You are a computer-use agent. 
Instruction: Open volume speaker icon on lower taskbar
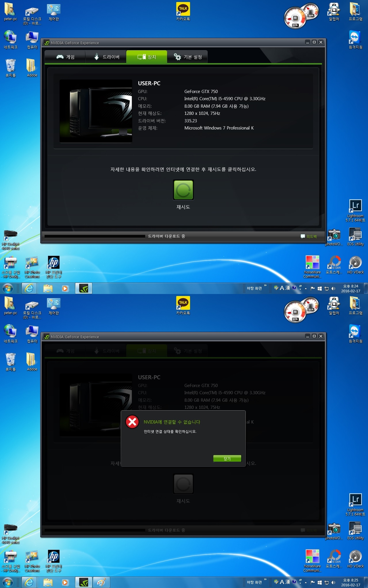[333, 582]
